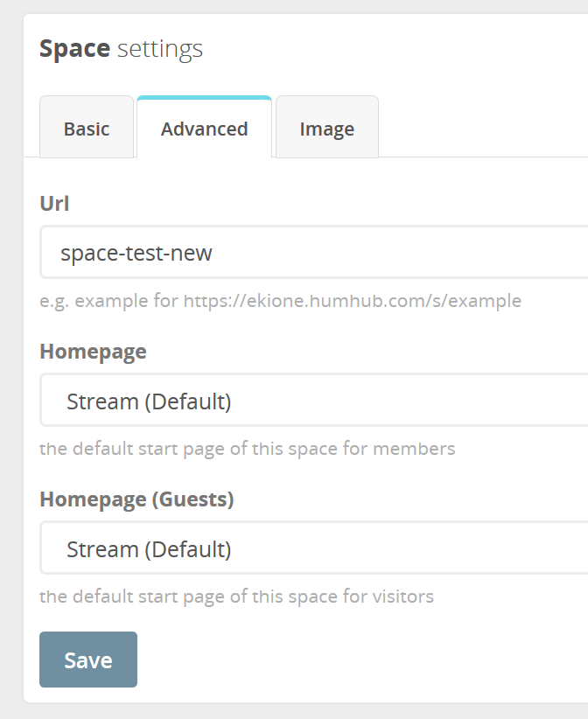Select the Image tab

[326, 128]
